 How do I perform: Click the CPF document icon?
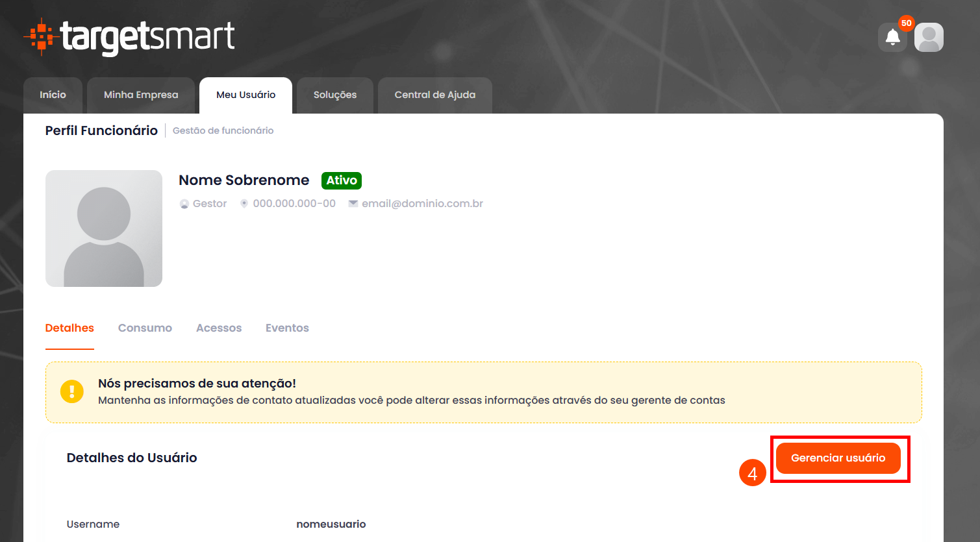click(x=244, y=204)
